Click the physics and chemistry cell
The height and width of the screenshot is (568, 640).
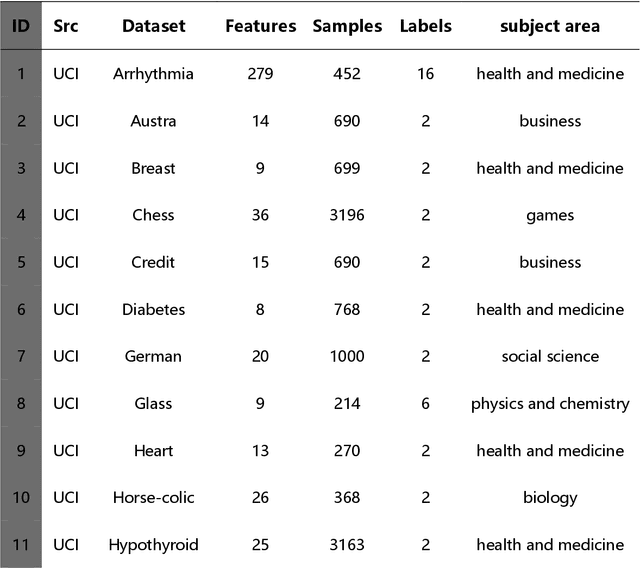(550, 403)
